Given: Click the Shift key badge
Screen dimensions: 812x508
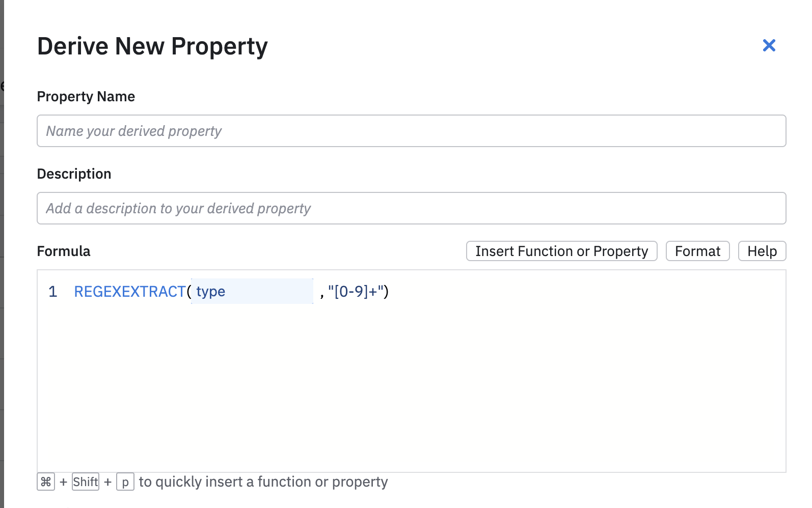Looking at the screenshot, I should [86, 482].
